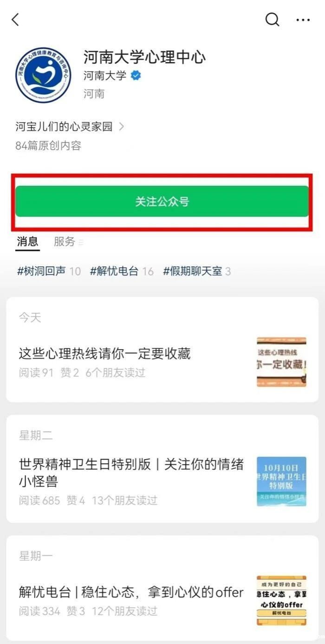Screen dimensions: 325x644
Task: Open article 这些心理热线请你一定要收藏
Action: pos(105,354)
